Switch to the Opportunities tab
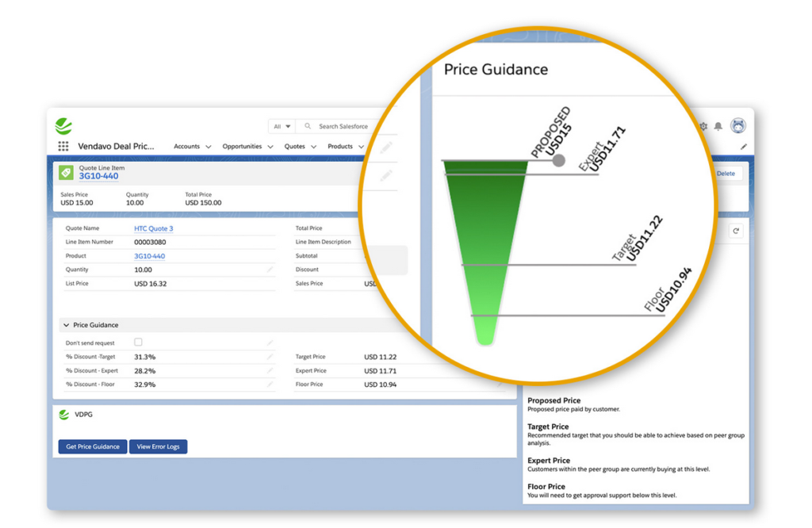 pos(244,147)
